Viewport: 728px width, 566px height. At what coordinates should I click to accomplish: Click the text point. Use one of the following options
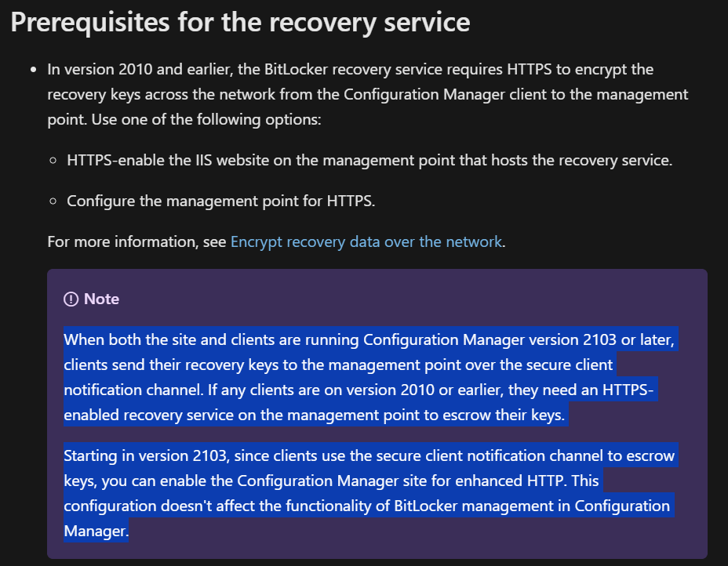tap(184, 120)
